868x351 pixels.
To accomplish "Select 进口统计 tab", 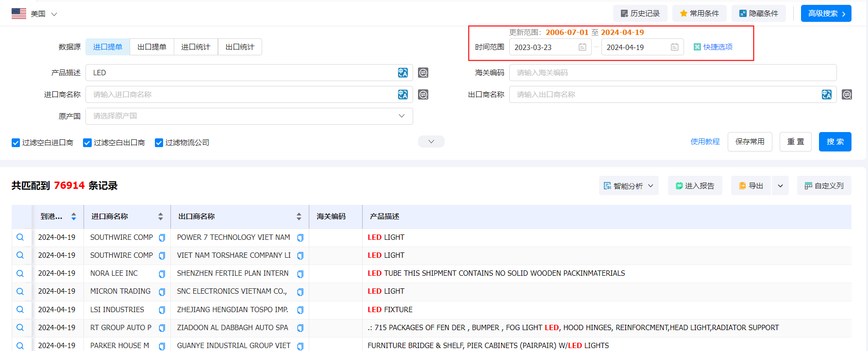I will pyautogui.click(x=196, y=47).
